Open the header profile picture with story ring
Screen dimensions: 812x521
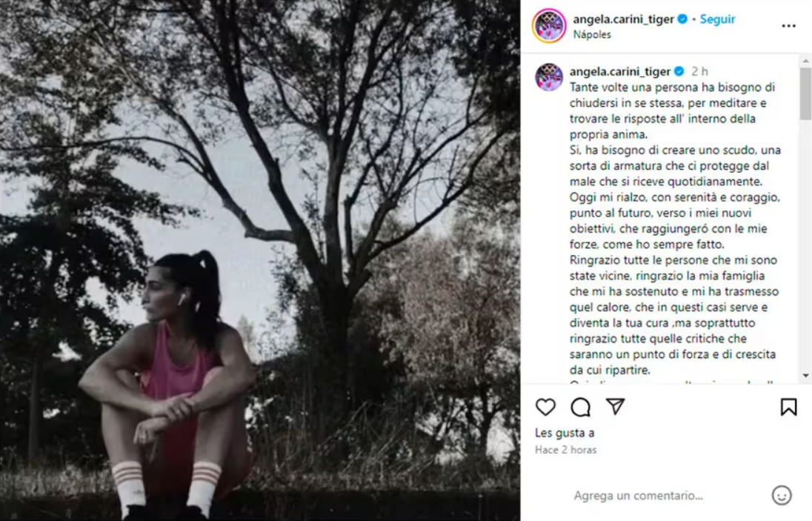click(549, 26)
